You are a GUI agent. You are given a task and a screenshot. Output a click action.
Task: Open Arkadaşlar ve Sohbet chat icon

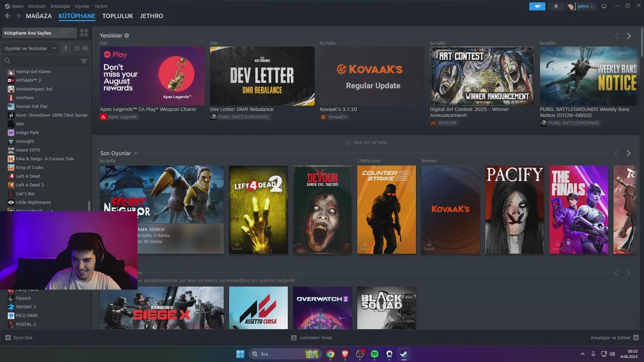[x=636, y=338]
